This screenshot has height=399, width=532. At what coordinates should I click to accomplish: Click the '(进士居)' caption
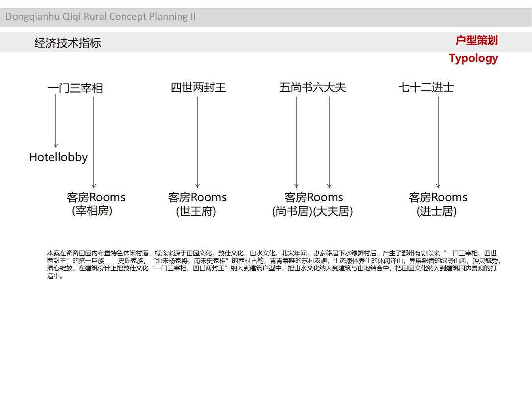pyautogui.click(x=437, y=211)
